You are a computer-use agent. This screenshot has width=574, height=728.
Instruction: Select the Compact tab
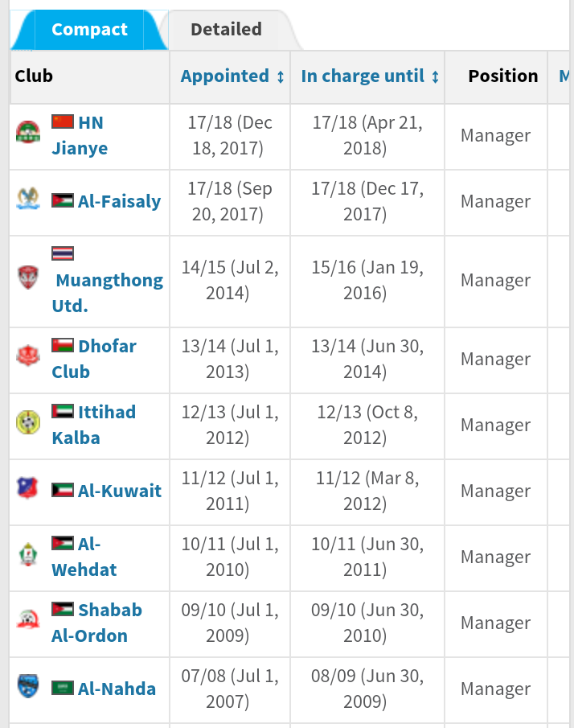click(x=88, y=30)
